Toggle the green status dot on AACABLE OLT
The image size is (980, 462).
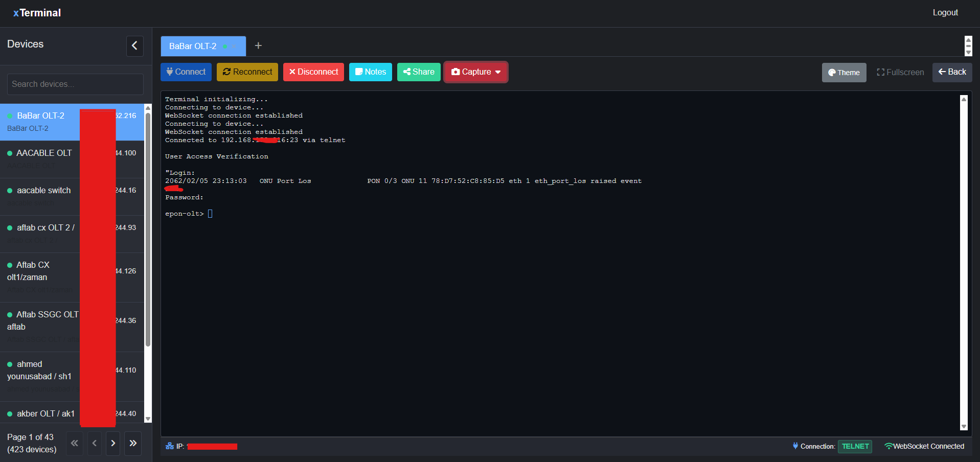coord(10,152)
